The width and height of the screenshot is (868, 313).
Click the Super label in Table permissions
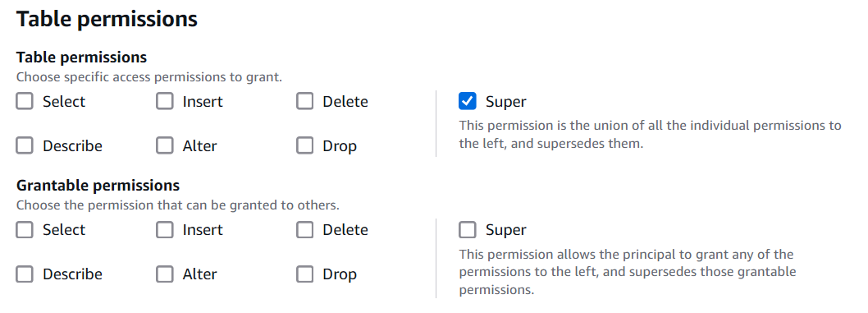506,102
